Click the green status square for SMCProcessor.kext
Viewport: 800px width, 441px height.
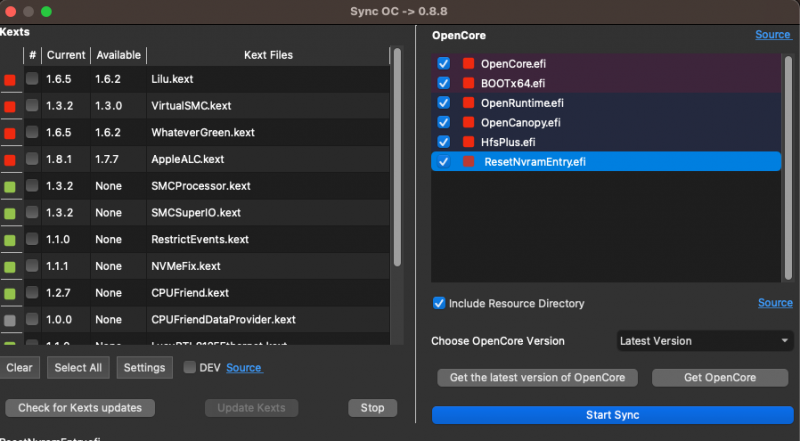[10, 186]
